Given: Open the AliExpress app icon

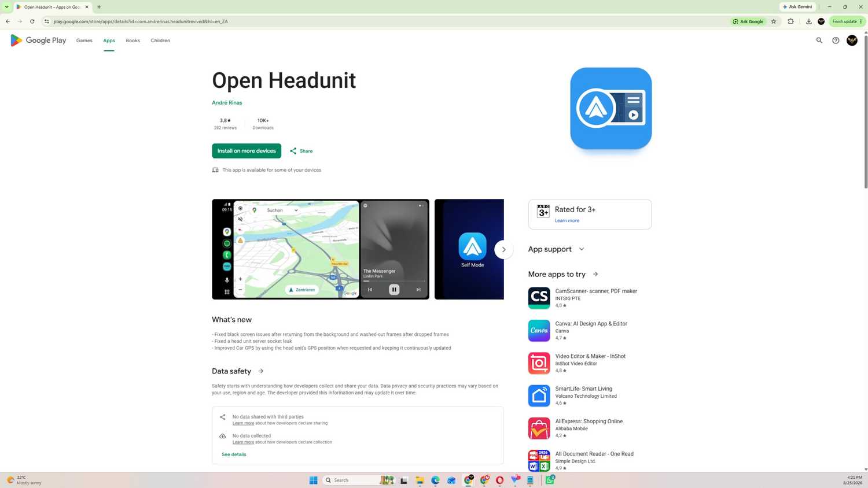Looking at the screenshot, I should [539, 428].
